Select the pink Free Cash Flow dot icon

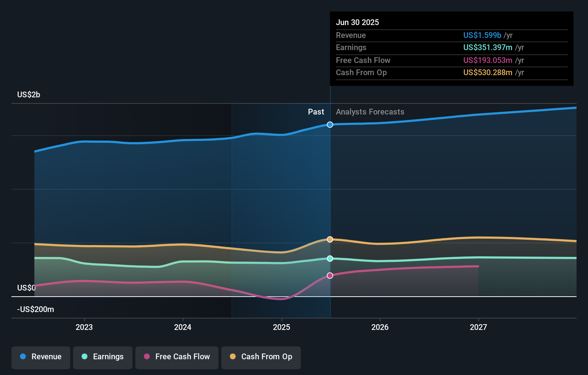pos(147,357)
